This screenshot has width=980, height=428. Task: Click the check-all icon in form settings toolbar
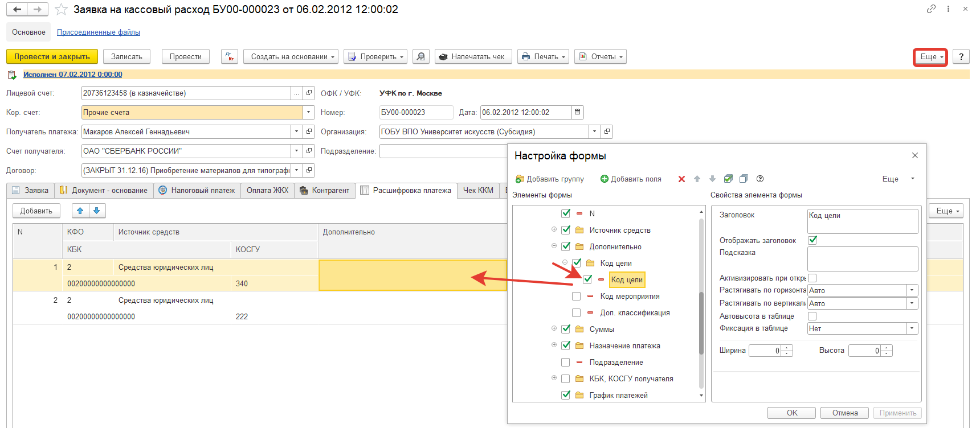[728, 179]
